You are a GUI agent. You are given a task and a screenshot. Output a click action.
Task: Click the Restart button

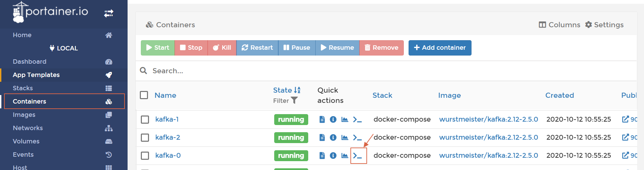(x=257, y=48)
